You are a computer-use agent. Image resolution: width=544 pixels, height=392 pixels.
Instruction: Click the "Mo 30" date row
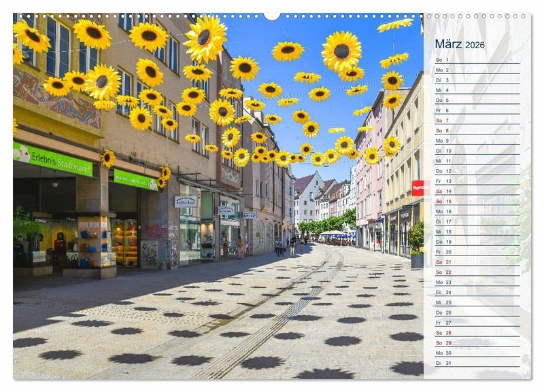coord(477,353)
